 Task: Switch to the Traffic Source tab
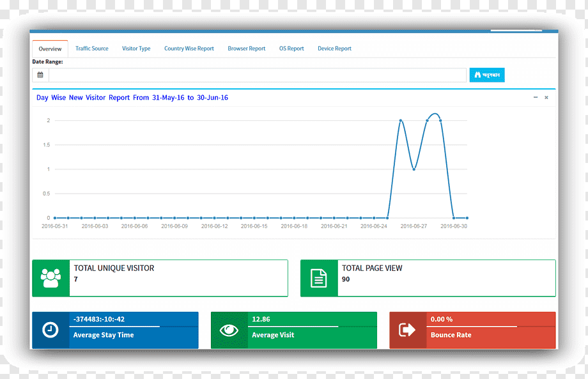tap(92, 49)
